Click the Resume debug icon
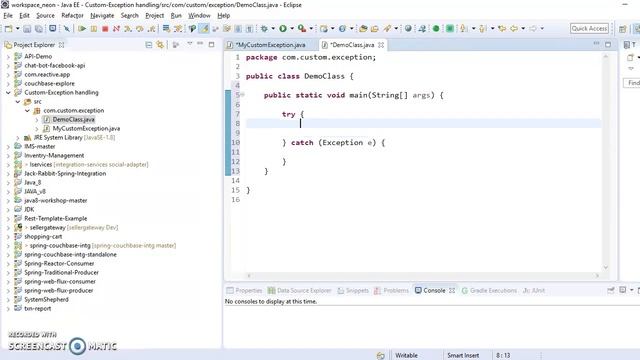640x360 pixels. (82, 29)
